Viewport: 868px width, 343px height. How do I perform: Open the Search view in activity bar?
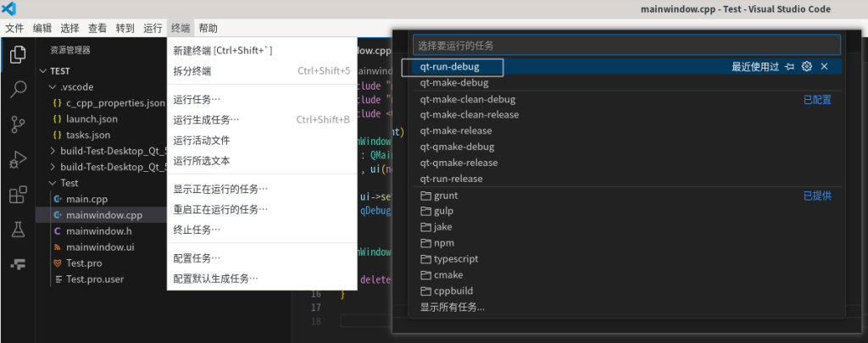click(17, 90)
